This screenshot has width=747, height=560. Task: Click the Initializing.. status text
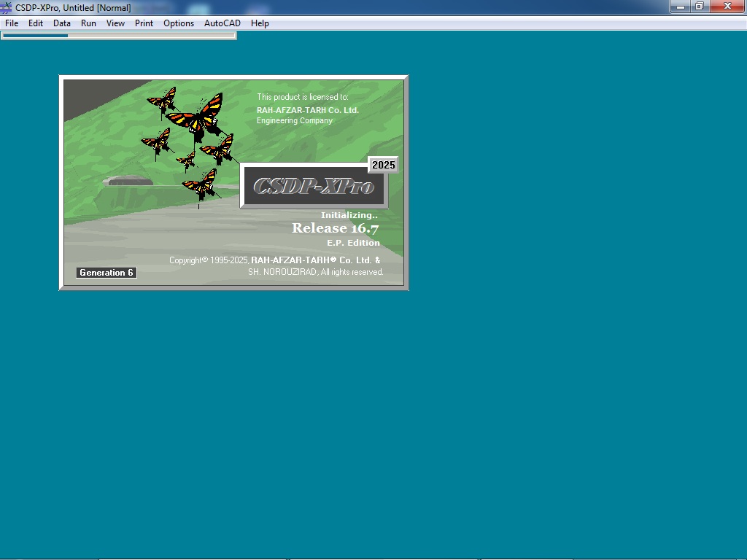coord(349,215)
